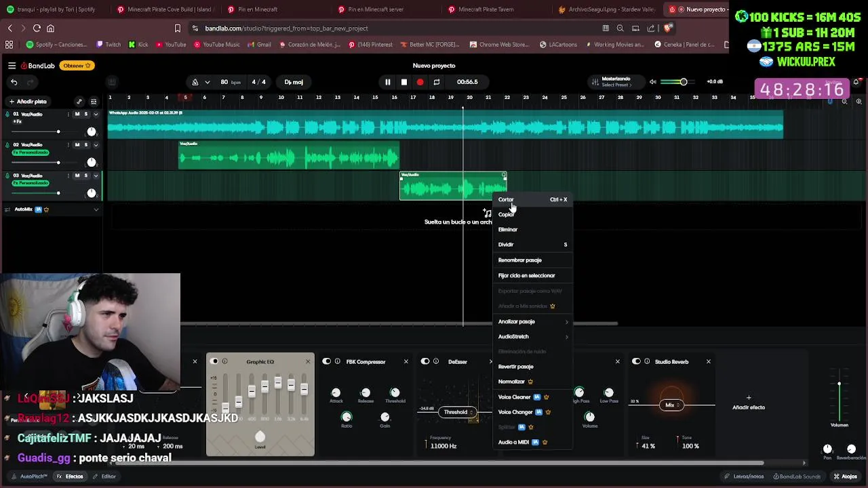Open Atajos shortcuts button

846,476
